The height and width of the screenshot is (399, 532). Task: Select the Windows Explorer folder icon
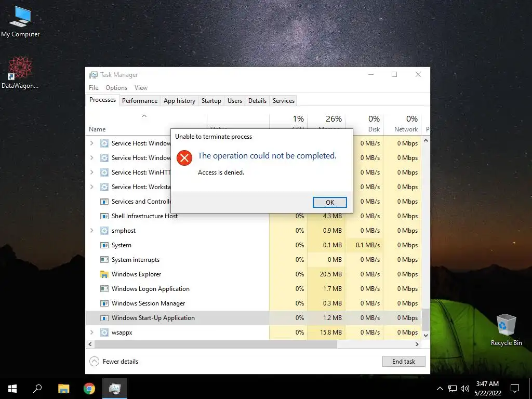pyautogui.click(x=104, y=274)
